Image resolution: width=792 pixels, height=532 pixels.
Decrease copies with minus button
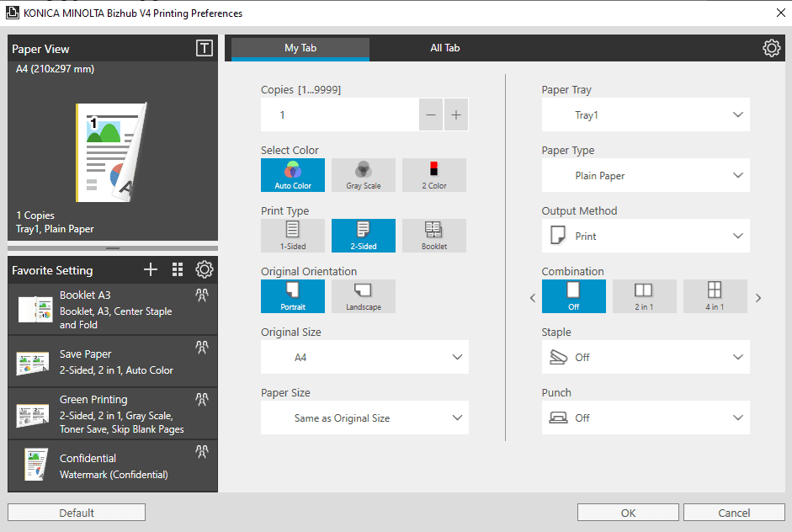click(431, 114)
